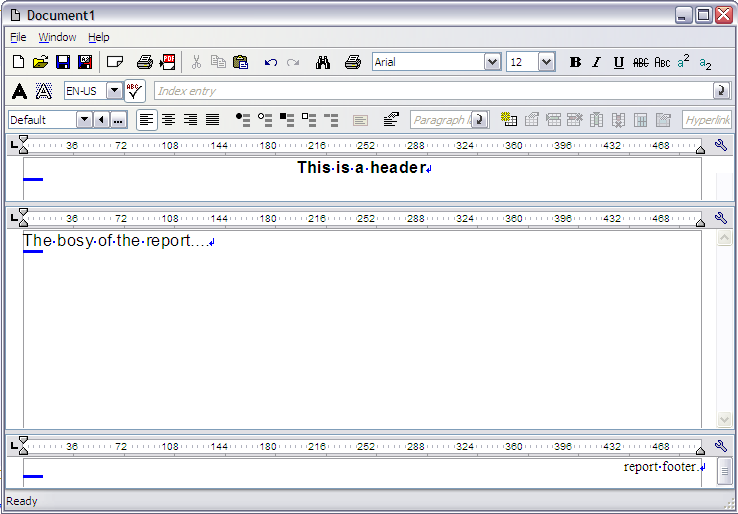This screenshot has height=514, width=738.
Task: Toggle Bold formatting
Action: (x=575, y=62)
